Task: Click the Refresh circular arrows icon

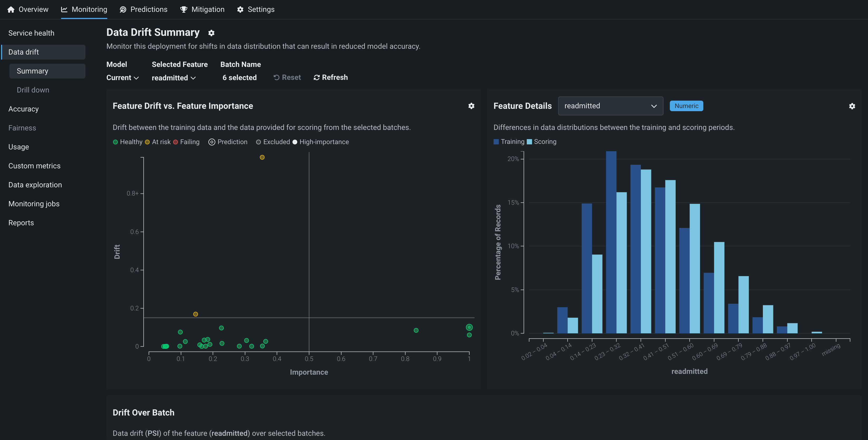Action: tap(316, 77)
